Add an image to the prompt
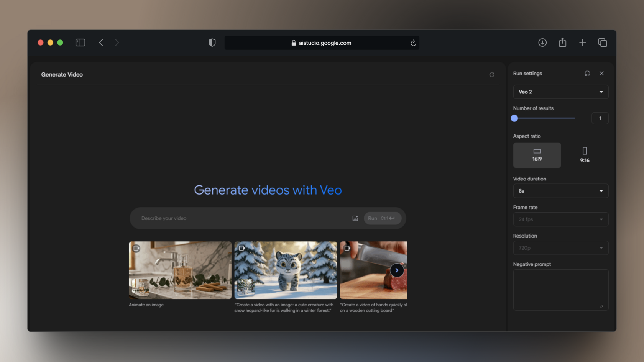 [355, 218]
